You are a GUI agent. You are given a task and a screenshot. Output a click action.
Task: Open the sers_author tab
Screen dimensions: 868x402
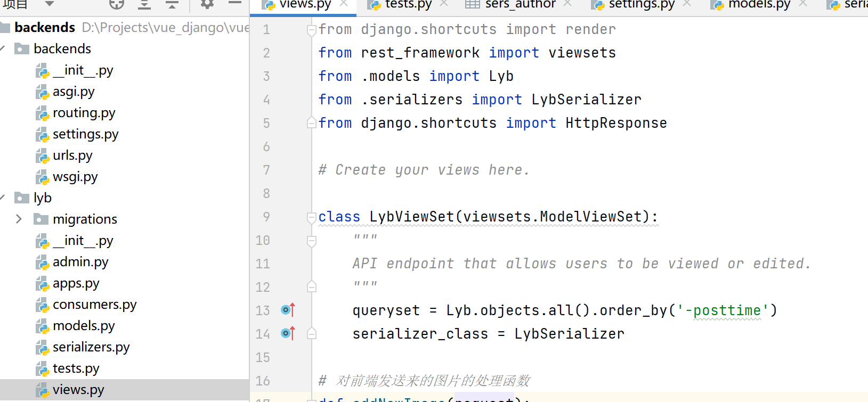pos(520,4)
